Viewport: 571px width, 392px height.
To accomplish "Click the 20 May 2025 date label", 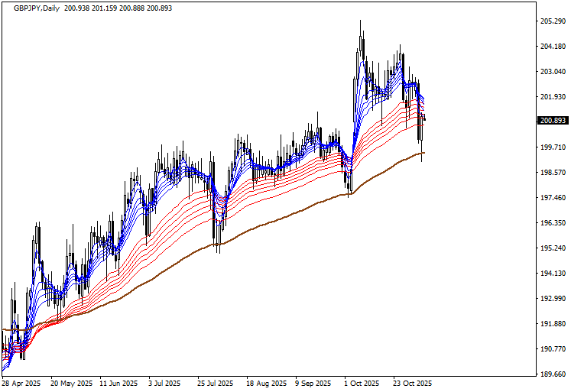I will pos(72,383).
